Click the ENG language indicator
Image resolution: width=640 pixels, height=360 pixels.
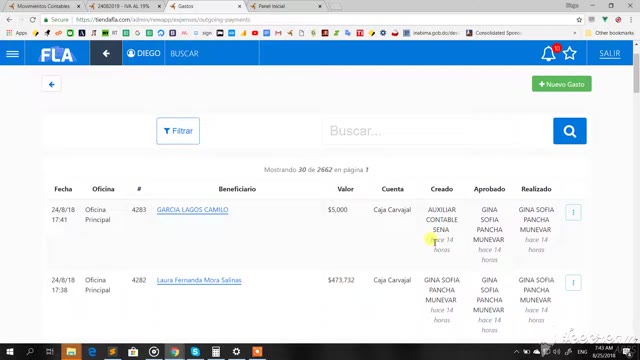(x=582, y=351)
